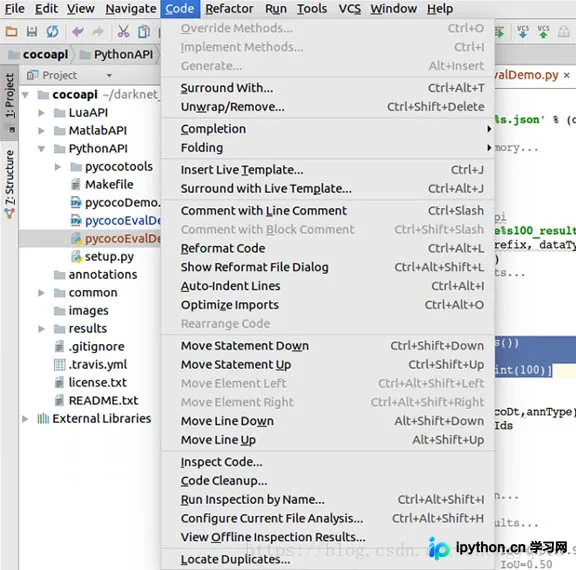
Task: Click the Synchronize toolbar icon
Action: tap(52, 32)
